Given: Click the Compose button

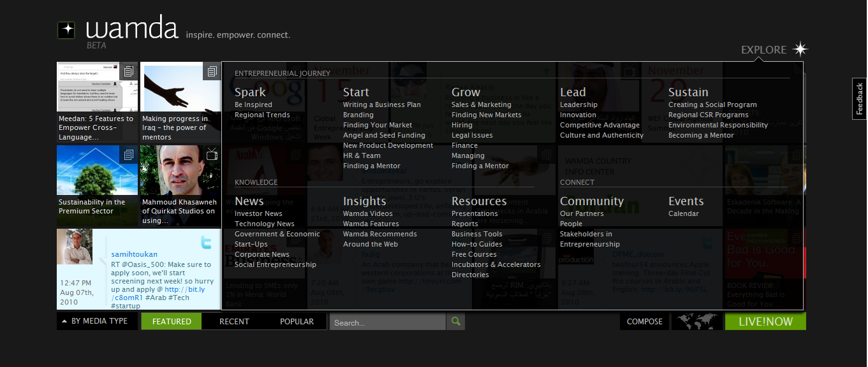Looking at the screenshot, I should tap(645, 322).
